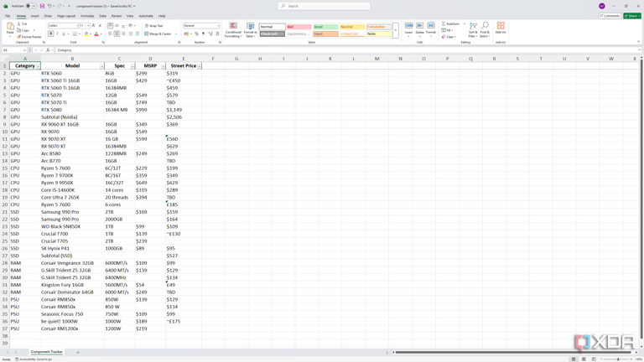The image size is (644, 362).
Task: Click the Copy icon in Clipboard group
Action: click(x=19, y=30)
